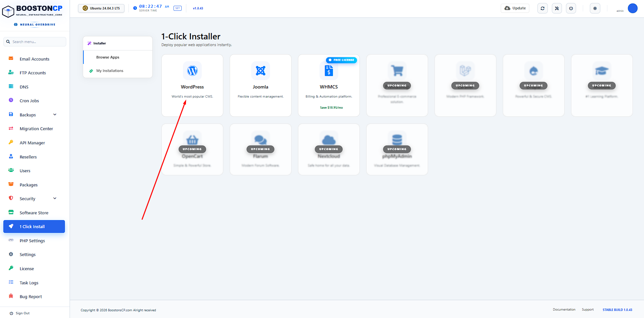Click the Flarum chat bubbles icon
644x318 pixels.
coord(261,139)
